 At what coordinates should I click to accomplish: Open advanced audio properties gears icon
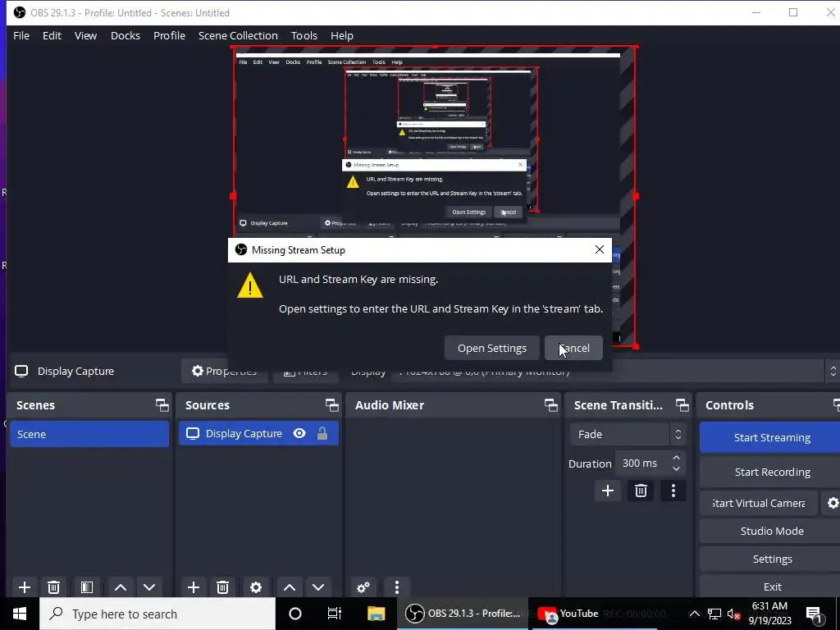[363, 587]
